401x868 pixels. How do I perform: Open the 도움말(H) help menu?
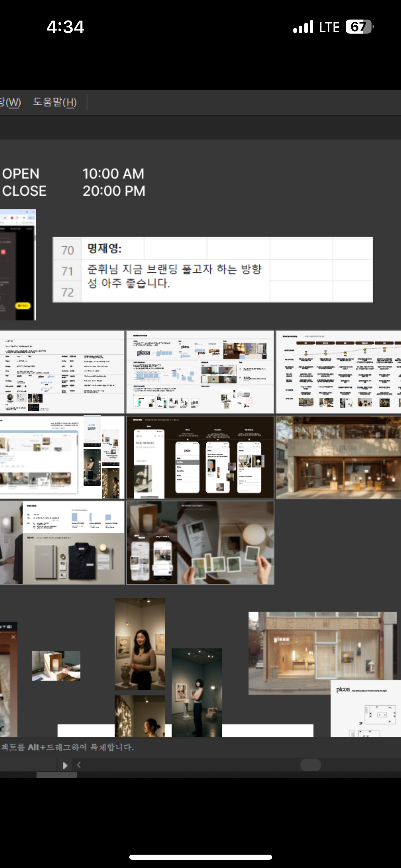tap(55, 102)
